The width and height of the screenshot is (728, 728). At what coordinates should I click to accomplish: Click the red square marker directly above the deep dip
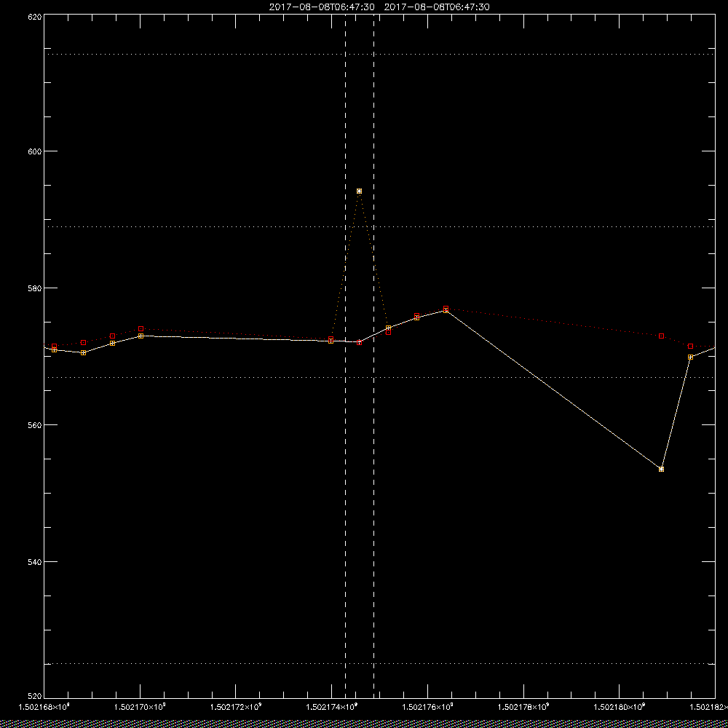point(661,336)
